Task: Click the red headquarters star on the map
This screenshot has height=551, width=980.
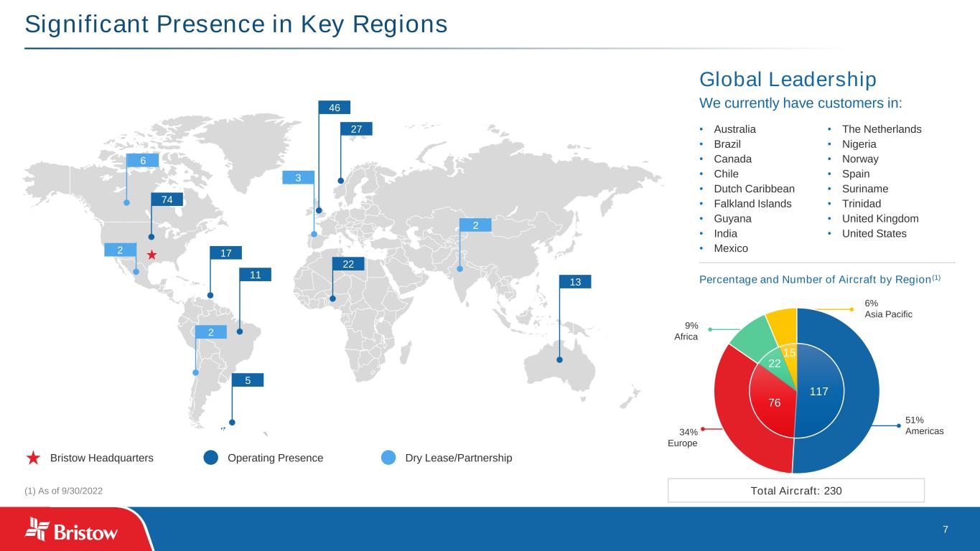Action: click(x=151, y=255)
